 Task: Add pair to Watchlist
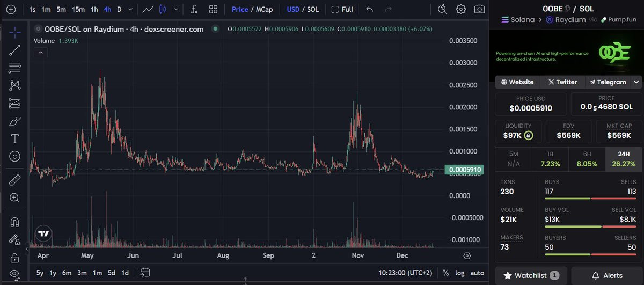[x=531, y=275]
